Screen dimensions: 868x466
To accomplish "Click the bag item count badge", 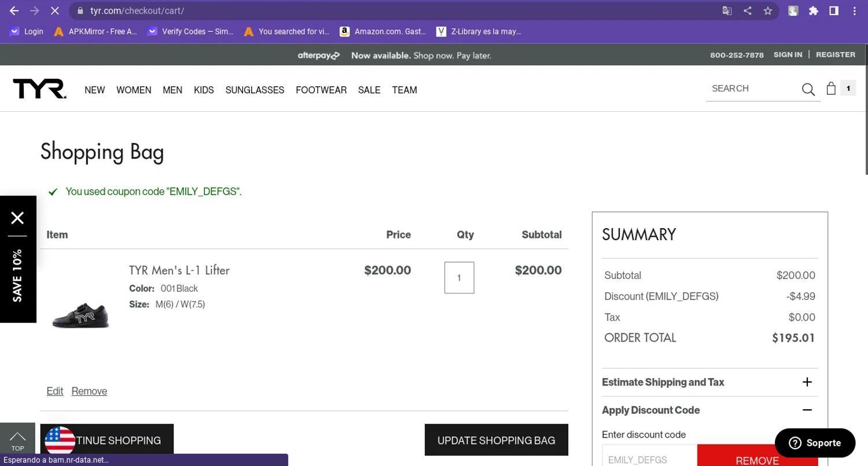I will (848, 88).
